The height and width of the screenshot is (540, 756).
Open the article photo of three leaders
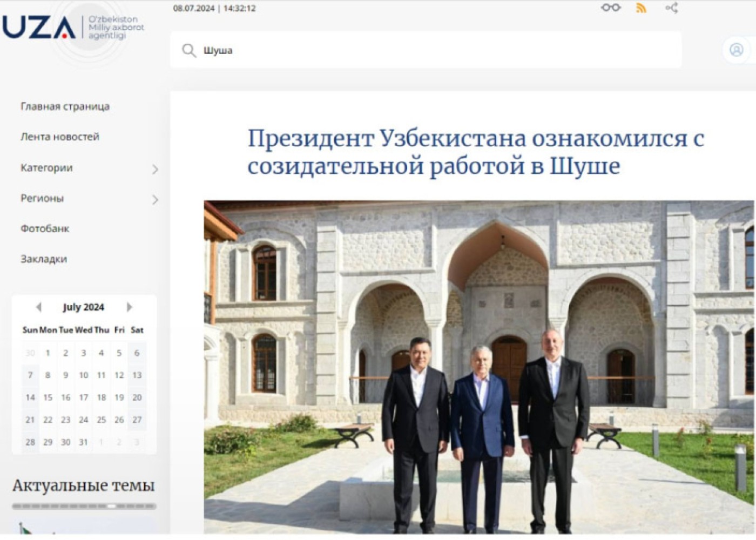click(x=478, y=367)
